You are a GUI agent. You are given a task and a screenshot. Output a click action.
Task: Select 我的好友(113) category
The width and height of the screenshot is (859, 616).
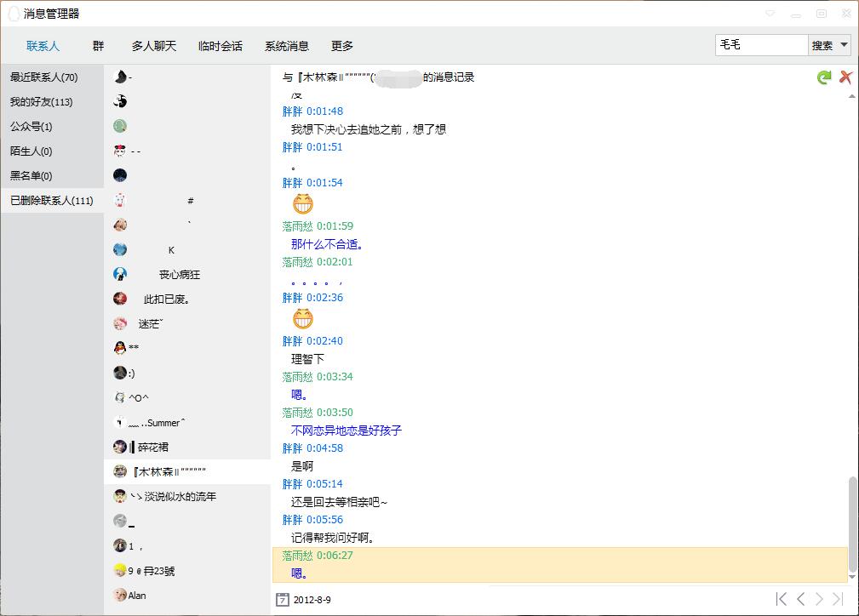click(x=52, y=102)
